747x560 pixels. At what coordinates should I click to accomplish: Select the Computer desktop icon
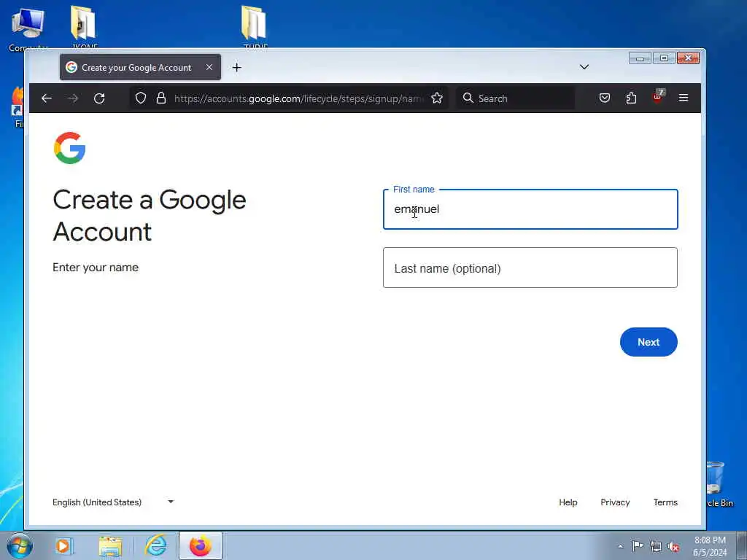pos(28,28)
